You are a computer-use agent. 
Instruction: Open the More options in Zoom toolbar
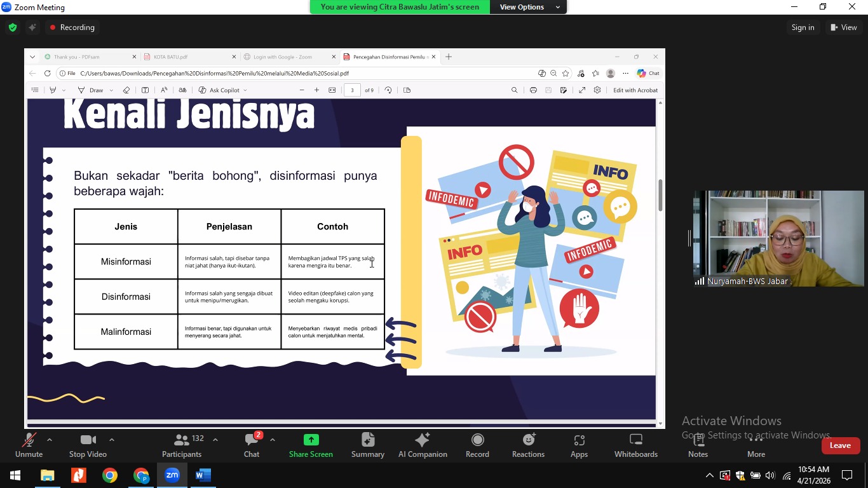click(x=756, y=445)
